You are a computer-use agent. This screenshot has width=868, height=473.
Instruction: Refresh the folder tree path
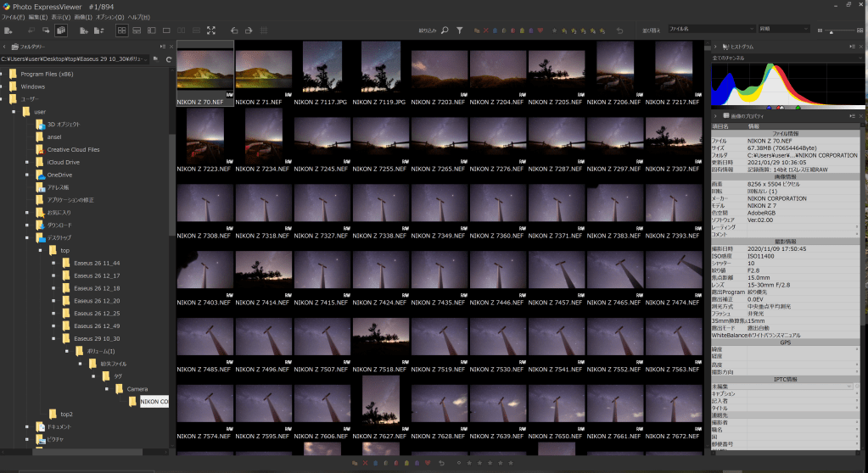pyautogui.click(x=168, y=58)
